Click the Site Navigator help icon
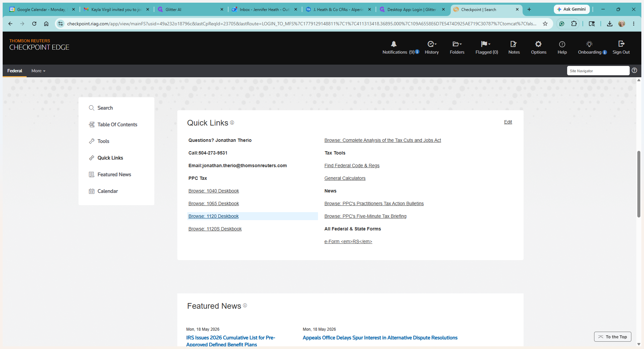The height and width of the screenshot is (349, 644). tap(634, 70)
